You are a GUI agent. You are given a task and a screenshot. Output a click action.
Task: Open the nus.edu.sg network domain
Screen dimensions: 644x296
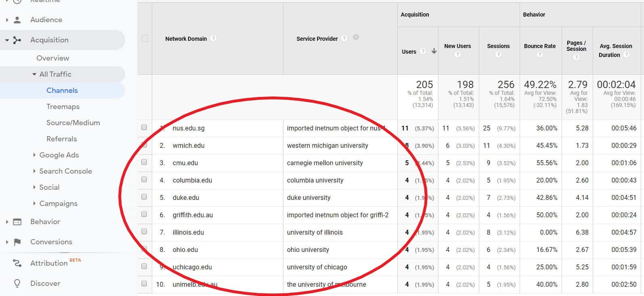coord(189,128)
